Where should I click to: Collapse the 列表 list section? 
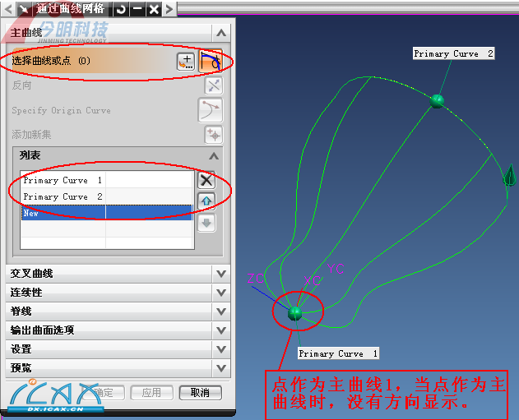[213, 155]
